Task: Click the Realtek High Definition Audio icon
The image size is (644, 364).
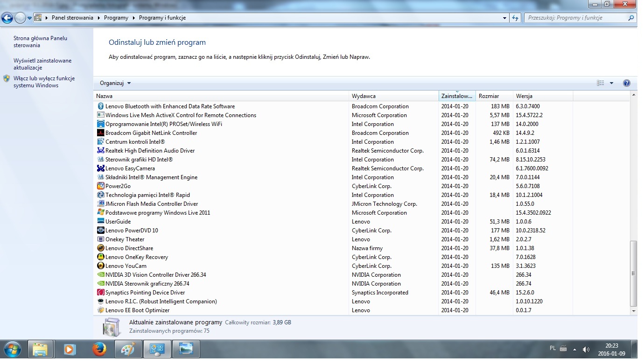Action: tap(100, 151)
